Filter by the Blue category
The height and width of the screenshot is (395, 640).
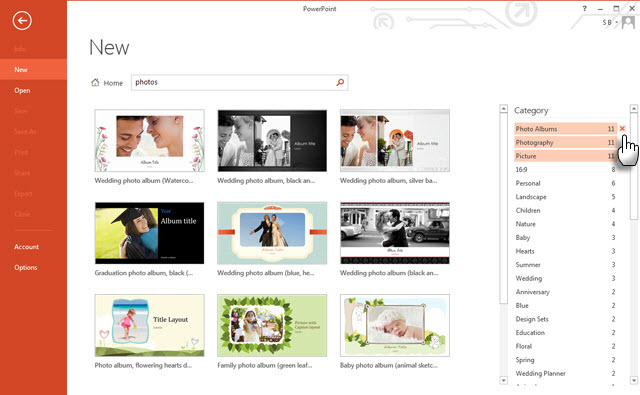(565, 305)
